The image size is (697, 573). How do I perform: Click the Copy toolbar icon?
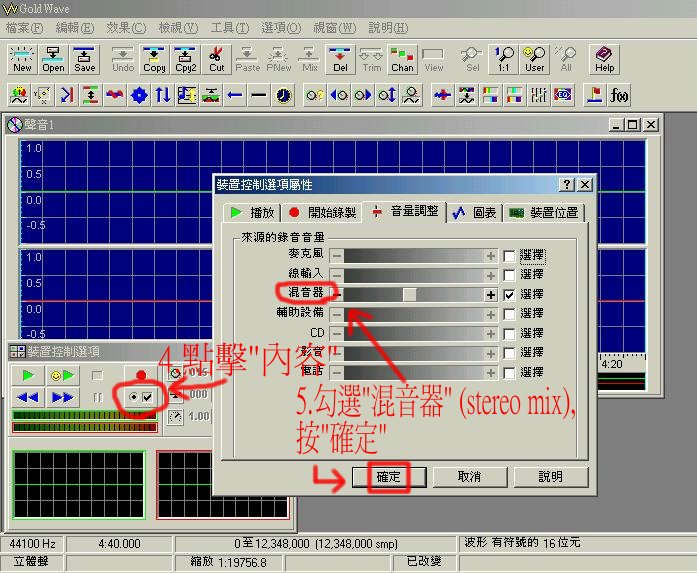click(154, 59)
